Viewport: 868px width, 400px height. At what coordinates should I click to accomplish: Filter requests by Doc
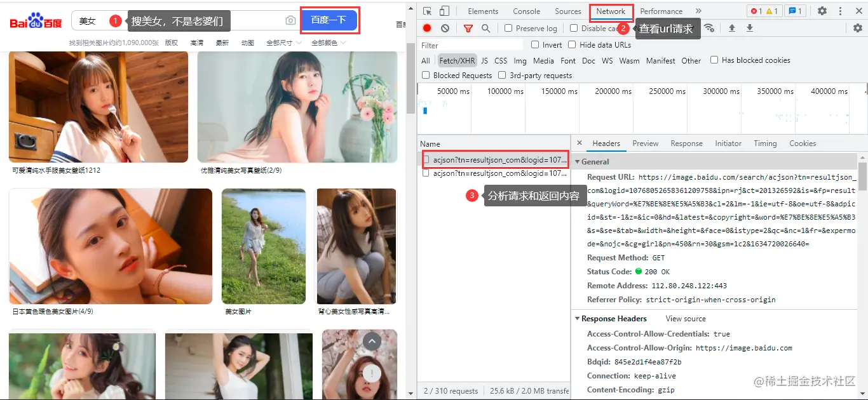pos(589,60)
